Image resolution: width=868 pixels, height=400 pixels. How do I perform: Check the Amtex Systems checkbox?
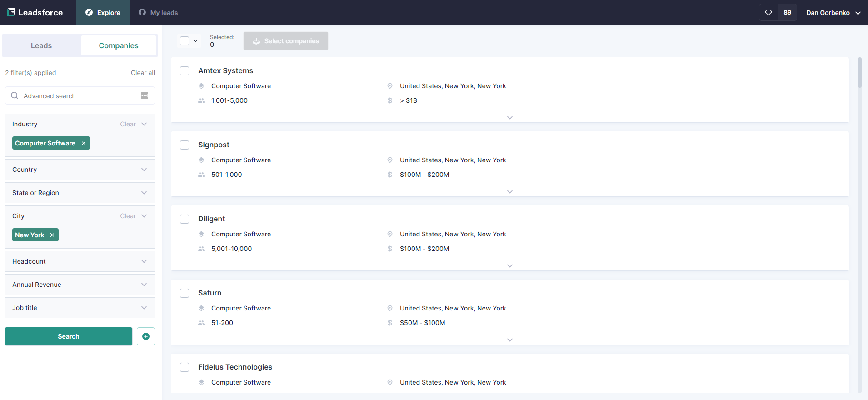[x=185, y=71]
